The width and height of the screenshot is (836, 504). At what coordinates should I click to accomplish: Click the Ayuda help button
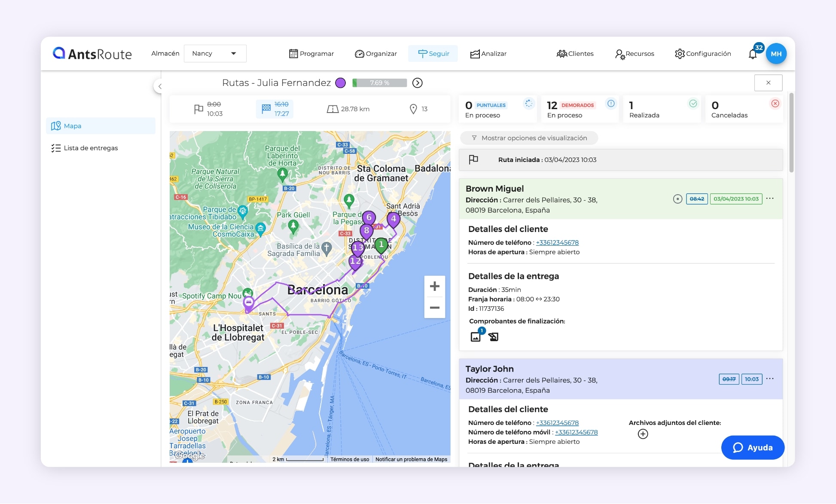[x=753, y=448]
